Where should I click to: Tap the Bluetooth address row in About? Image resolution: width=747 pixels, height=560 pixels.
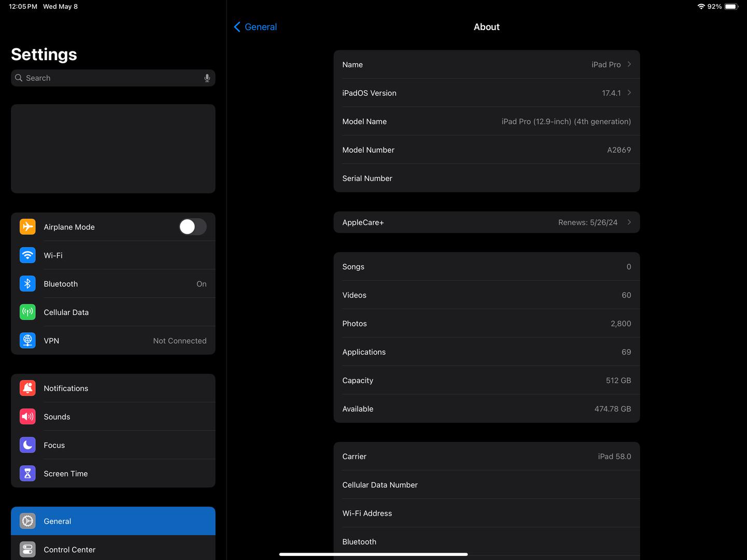click(x=487, y=542)
